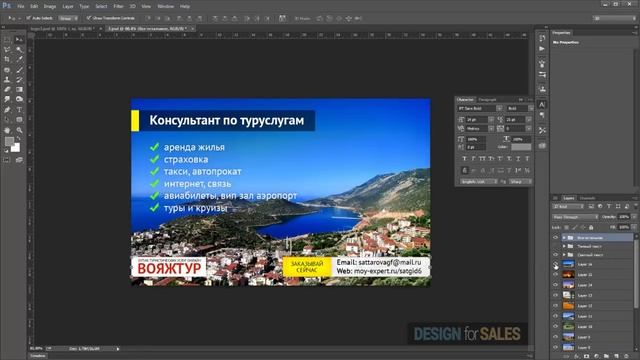Click the Layer 14 thumbnail

(x=568, y=285)
